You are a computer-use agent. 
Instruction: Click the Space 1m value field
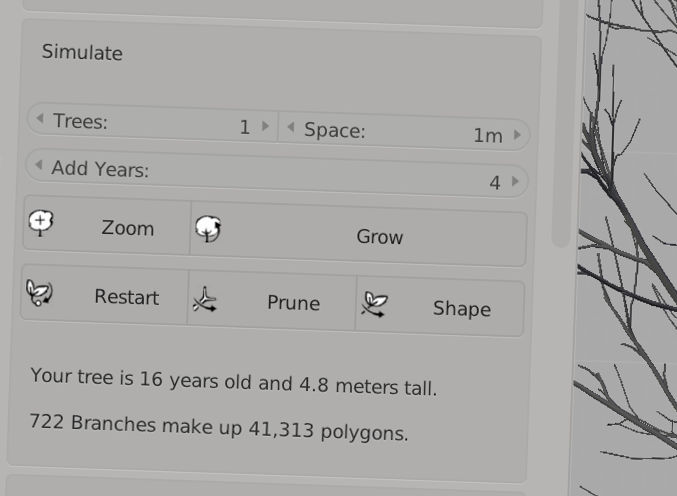(403, 132)
